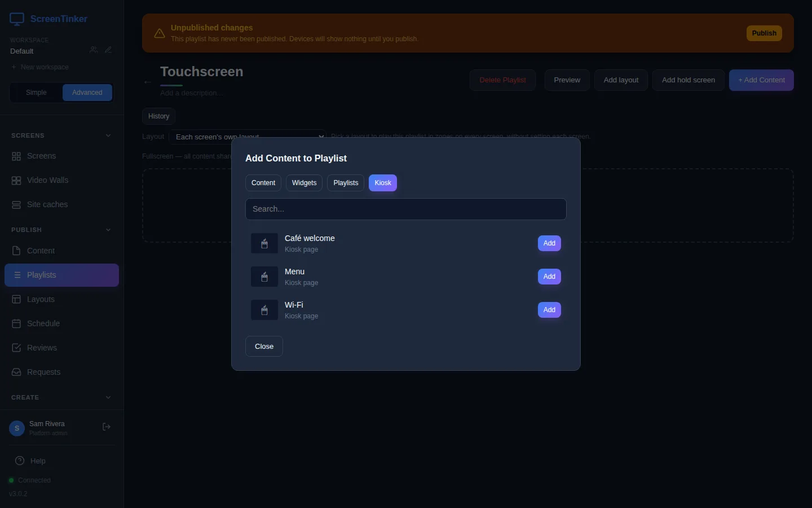Click the Content file icon in sidebar

pyautogui.click(x=16, y=251)
